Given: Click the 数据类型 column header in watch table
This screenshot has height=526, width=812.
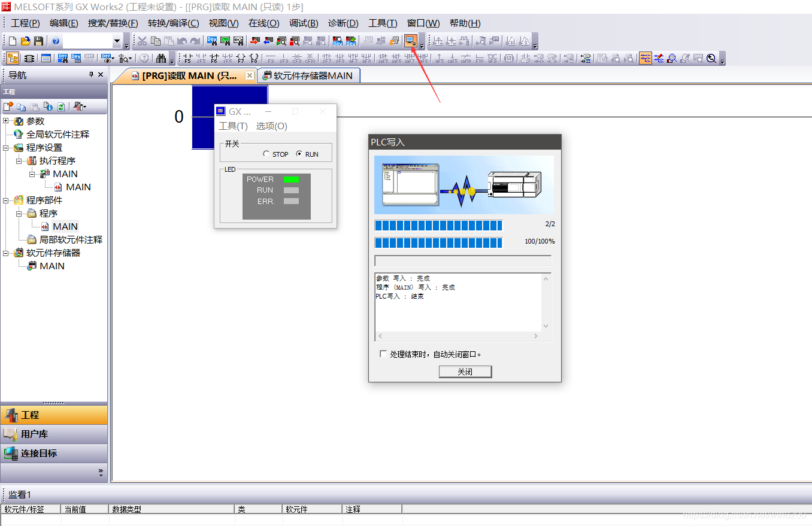Looking at the screenshot, I should (171, 509).
